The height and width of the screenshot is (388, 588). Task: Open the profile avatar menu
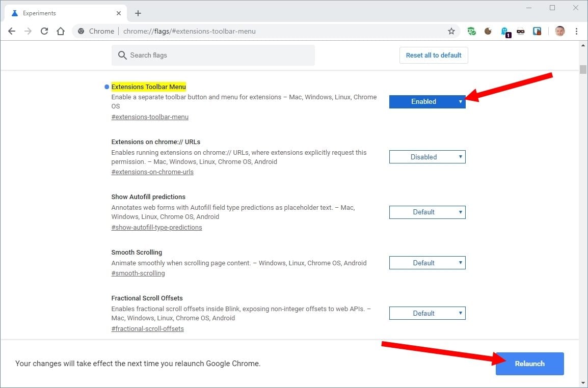[x=560, y=31]
